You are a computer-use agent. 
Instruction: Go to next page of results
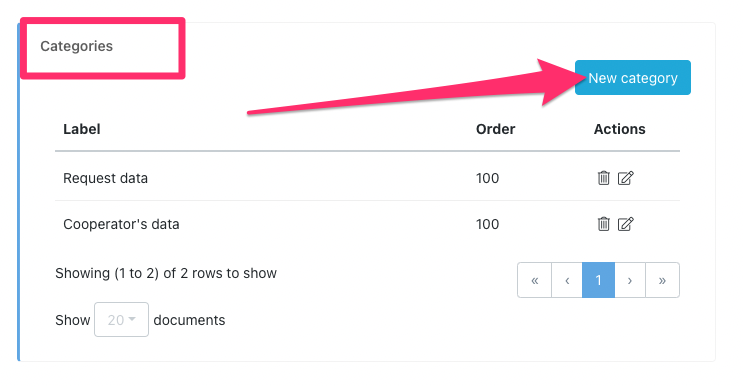(x=630, y=280)
